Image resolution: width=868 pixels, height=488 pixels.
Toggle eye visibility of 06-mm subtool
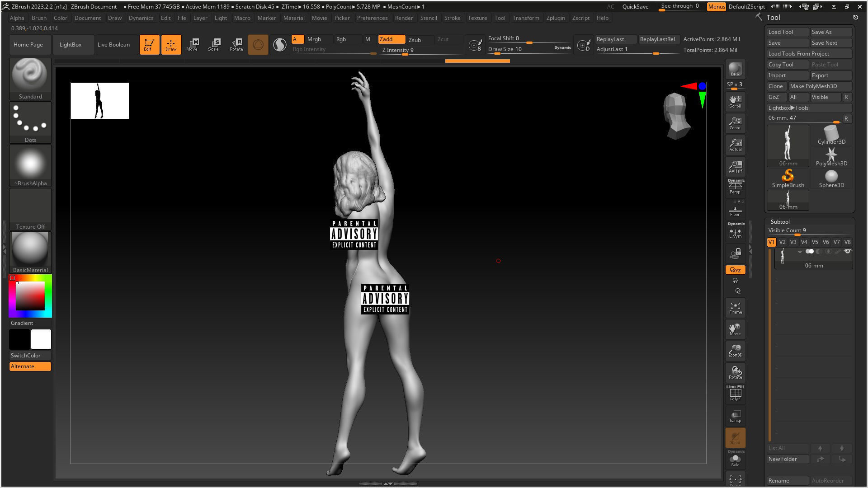848,251
